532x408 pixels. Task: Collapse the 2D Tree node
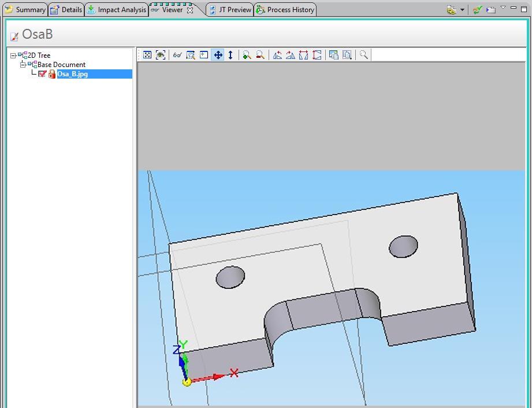(13, 55)
